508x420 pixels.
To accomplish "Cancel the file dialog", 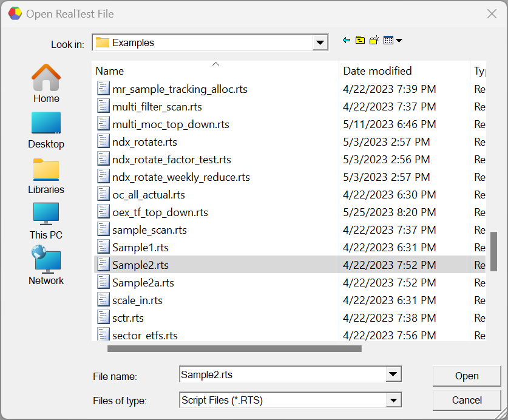I will pos(466,400).
